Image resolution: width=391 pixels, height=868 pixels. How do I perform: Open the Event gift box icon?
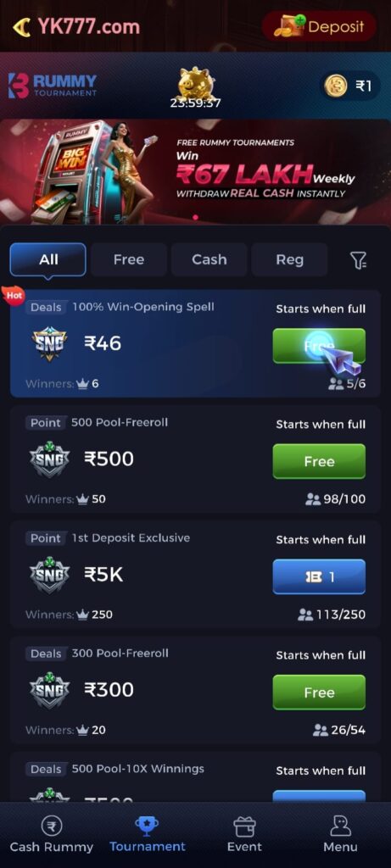pos(244,826)
